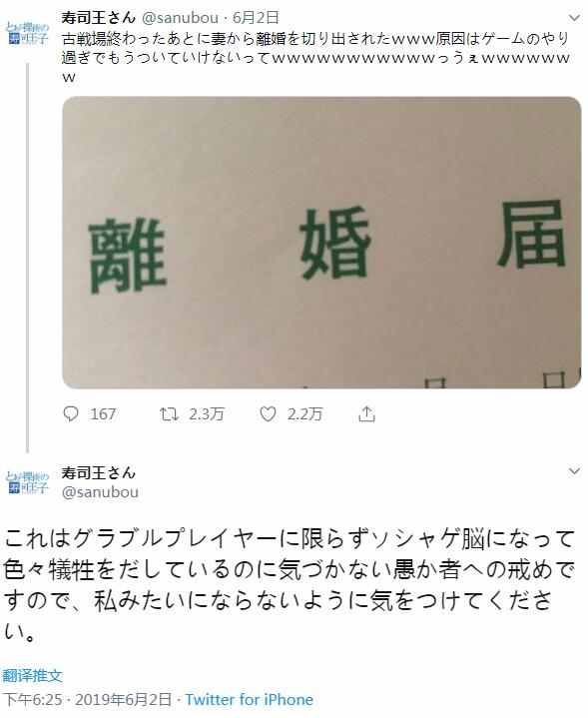
Task: Click the 2.2万 like count
Action: (304, 414)
